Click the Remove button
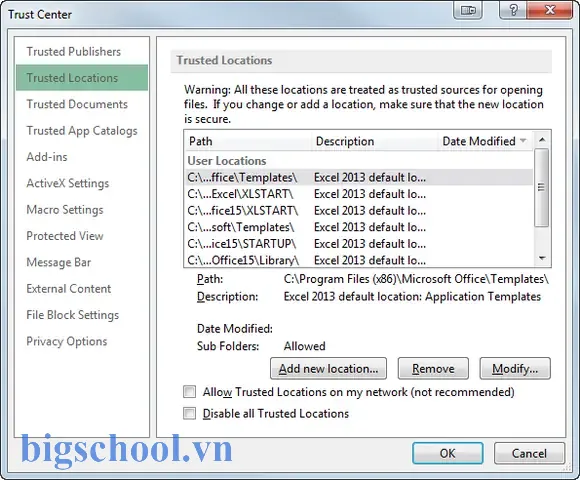The height and width of the screenshot is (480, 580). click(x=433, y=368)
